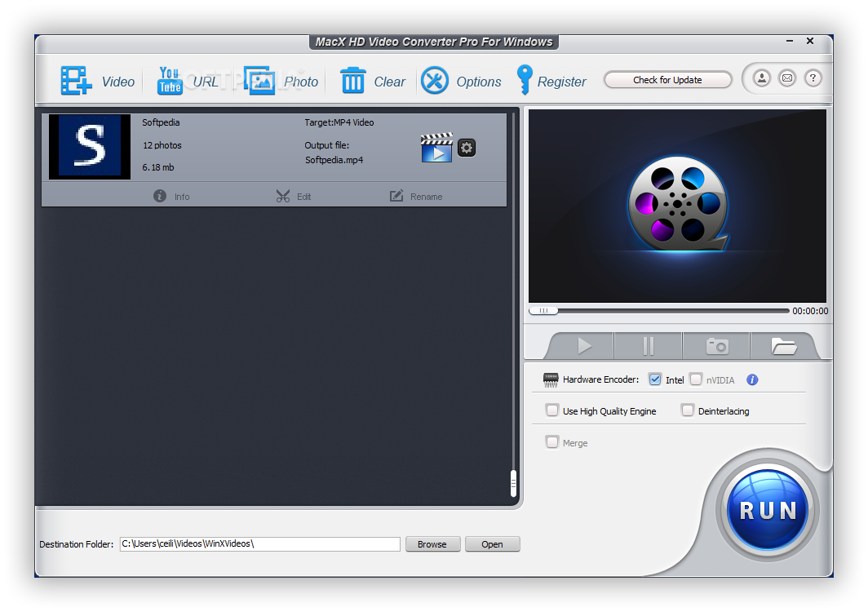Start conversion with the RUN button
Image resolution: width=868 pixels, height=612 pixels.
(768, 509)
